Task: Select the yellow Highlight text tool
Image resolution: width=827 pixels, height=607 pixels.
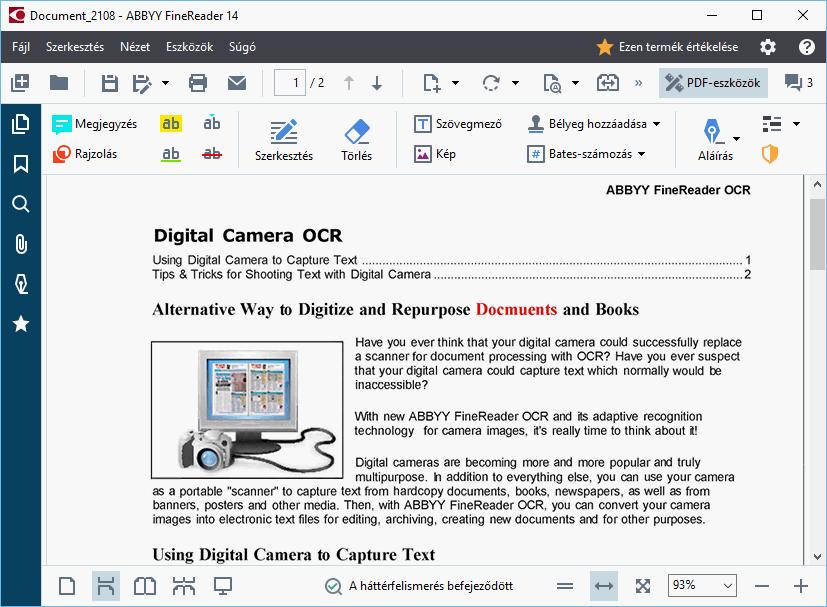Action: click(x=170, y=123)
